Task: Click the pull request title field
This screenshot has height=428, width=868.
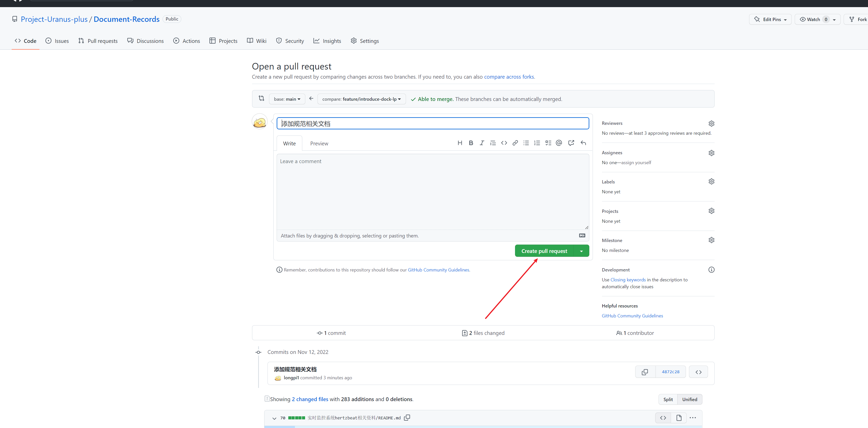Action: click(x=432, y=123)
